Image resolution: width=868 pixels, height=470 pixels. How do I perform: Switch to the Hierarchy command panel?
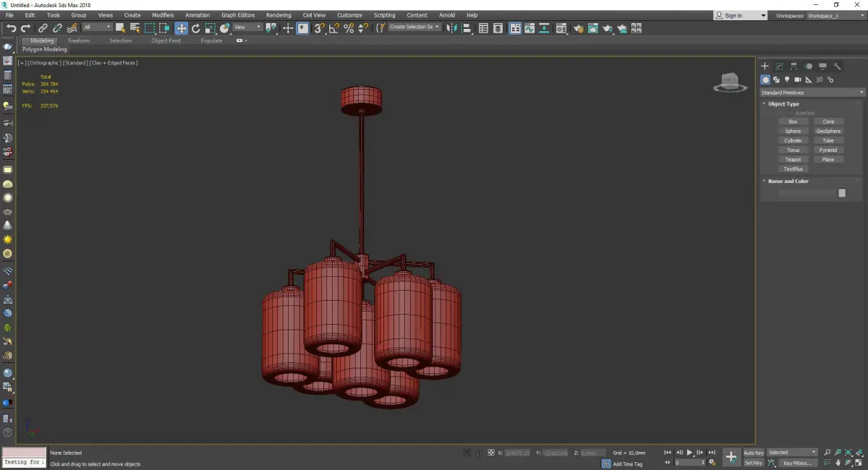[x=793, y=66]
